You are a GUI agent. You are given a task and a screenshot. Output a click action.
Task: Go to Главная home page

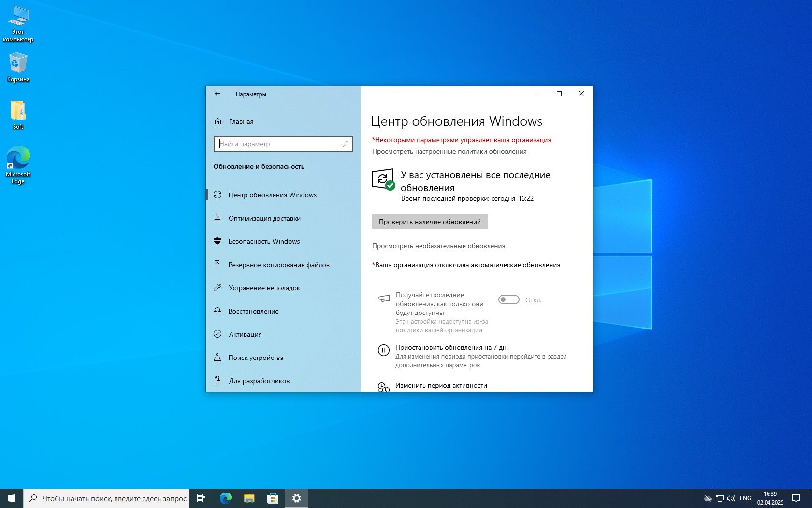tap(241, 121)
